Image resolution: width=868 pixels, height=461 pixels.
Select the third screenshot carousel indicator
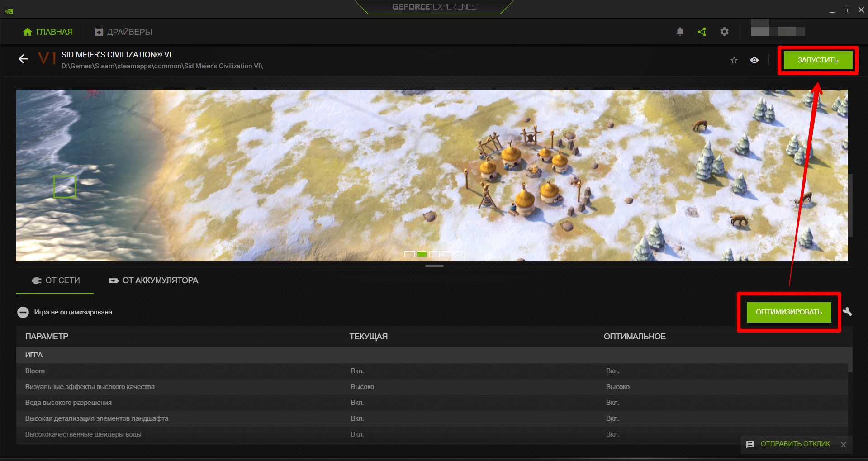[x=434, y=254]
